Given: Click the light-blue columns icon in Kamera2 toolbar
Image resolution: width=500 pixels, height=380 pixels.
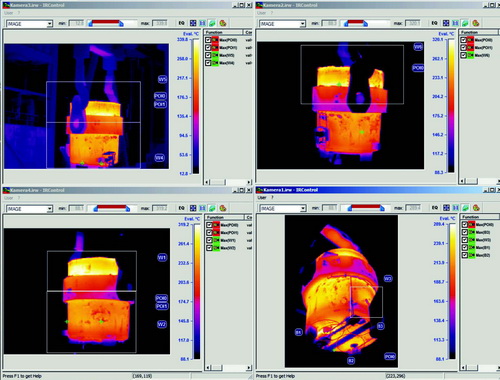Looking at the screenshot, I should coord(455,23).
